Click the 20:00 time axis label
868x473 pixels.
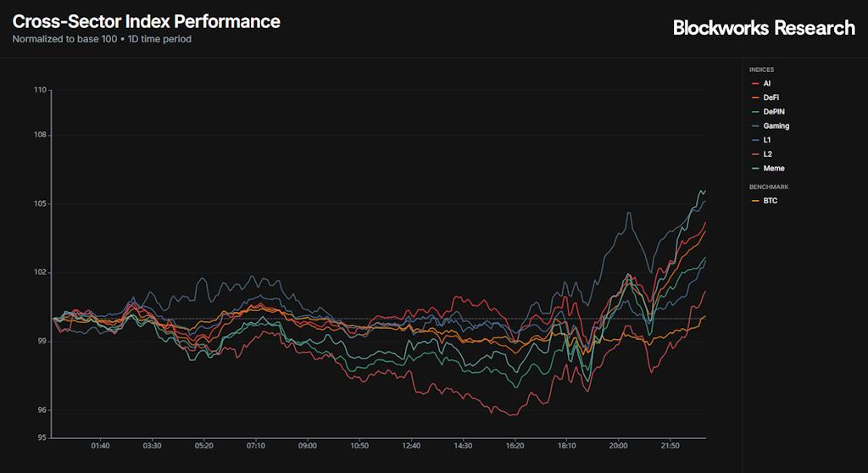[618, 445]
